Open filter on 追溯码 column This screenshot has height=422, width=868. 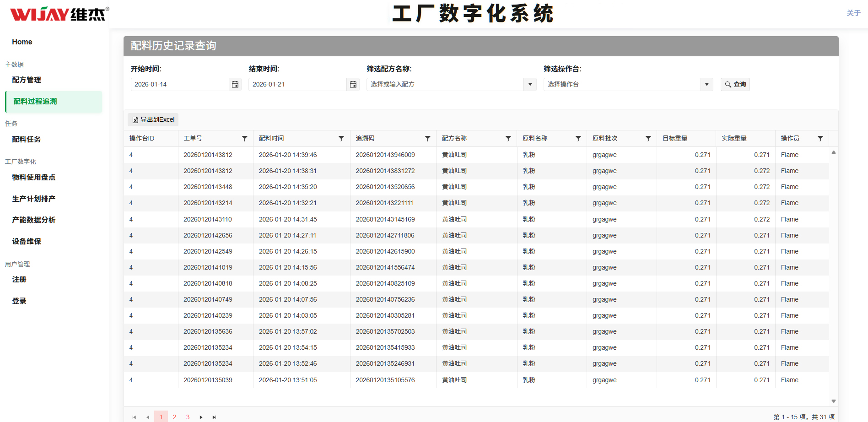coord(428,138)
